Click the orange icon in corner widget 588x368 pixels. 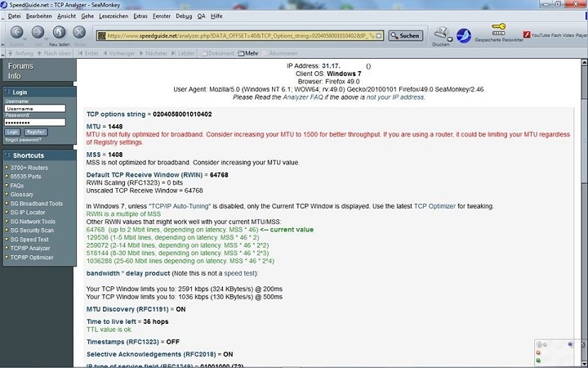[x=538, y=353]
